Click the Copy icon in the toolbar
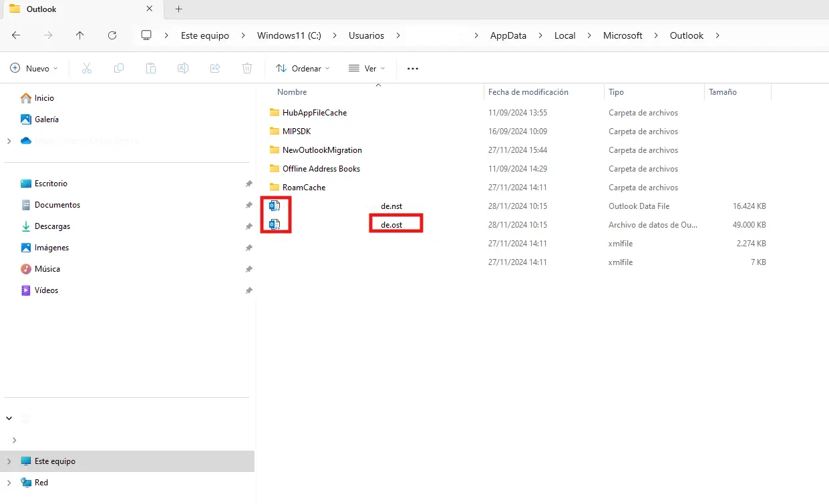829x504 pixels. click(119, 68)
